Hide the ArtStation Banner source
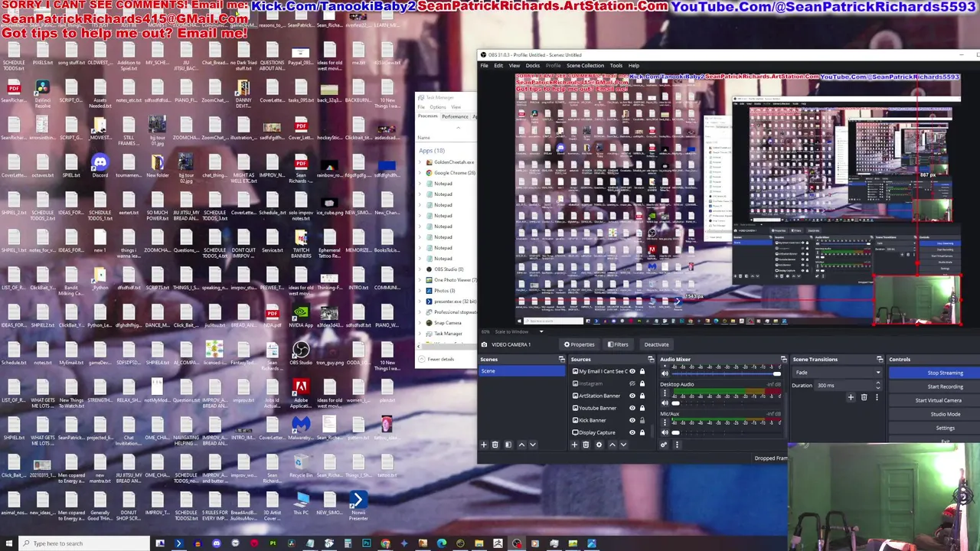 point(632,396)
